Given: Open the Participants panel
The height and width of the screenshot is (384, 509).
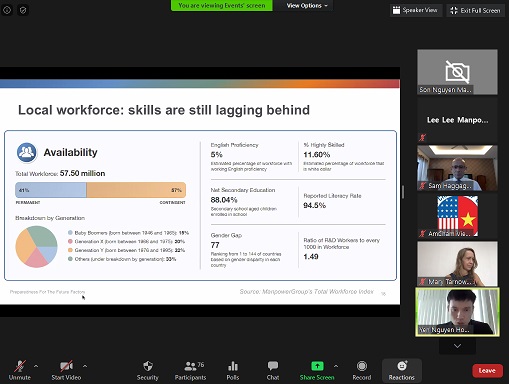Looking at the screenshot, I should 190,370.
